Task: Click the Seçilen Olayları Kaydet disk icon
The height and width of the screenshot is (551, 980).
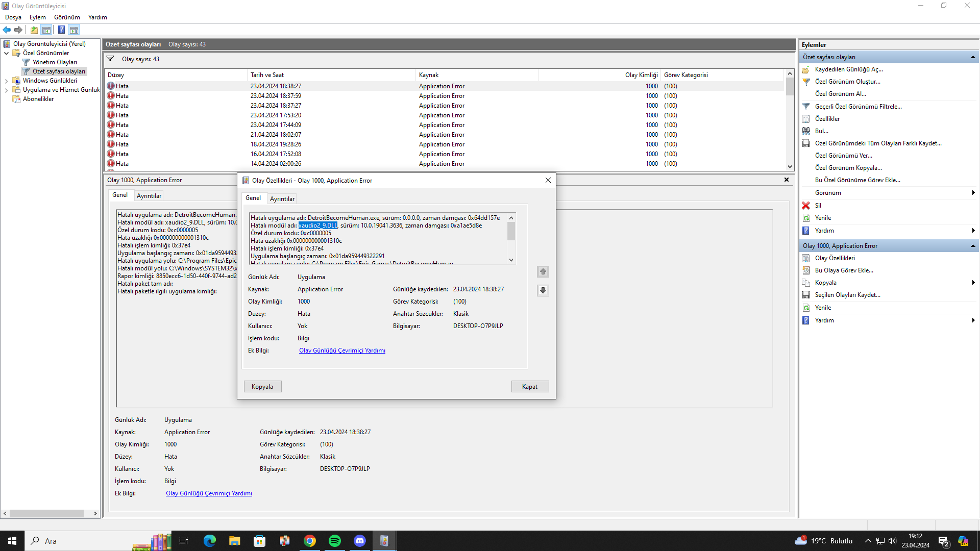Action: pos(806,295)
